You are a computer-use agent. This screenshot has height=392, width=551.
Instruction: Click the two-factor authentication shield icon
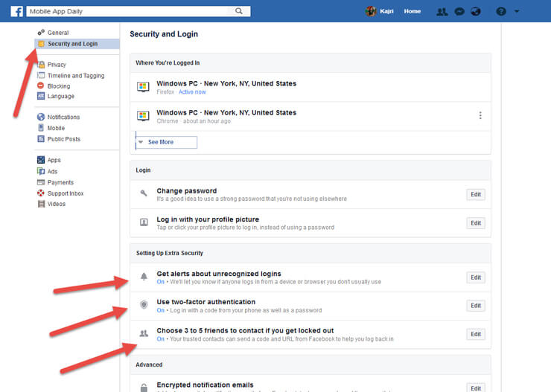coord(144,305)
